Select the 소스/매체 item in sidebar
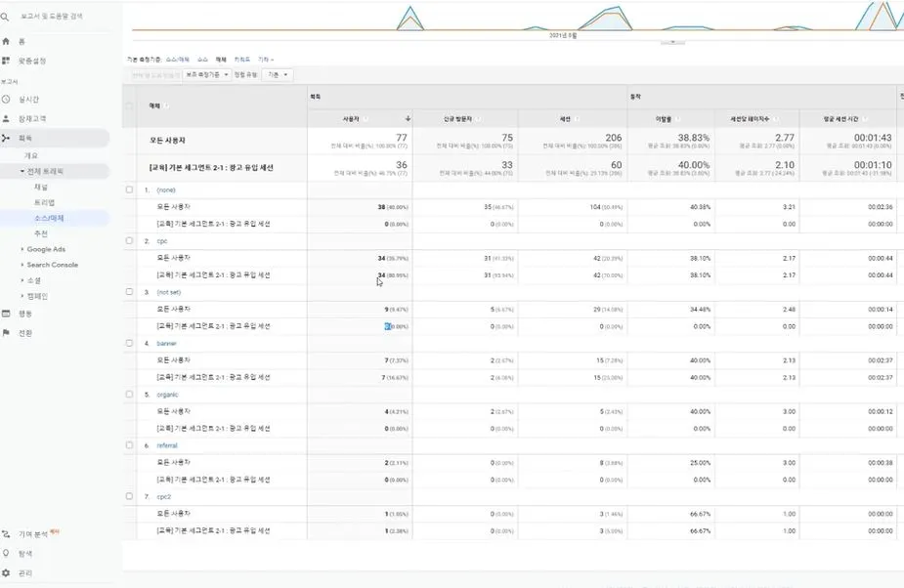 [49, 218]
